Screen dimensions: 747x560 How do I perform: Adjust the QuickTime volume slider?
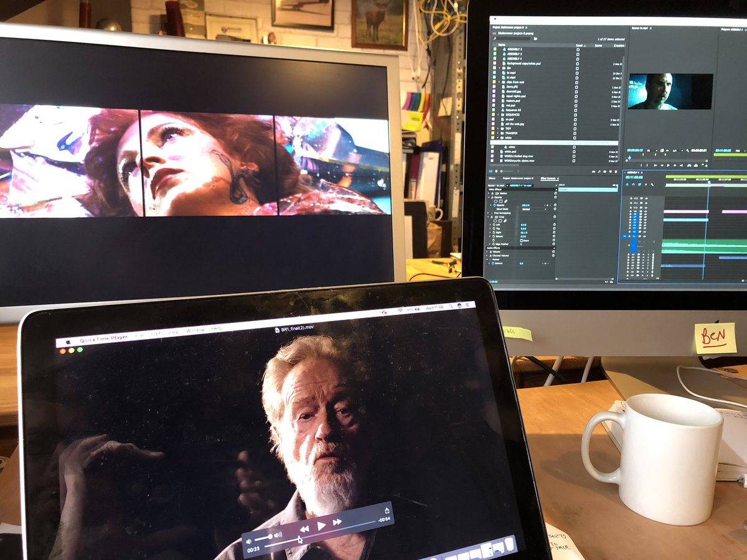[x=263, y=538]
